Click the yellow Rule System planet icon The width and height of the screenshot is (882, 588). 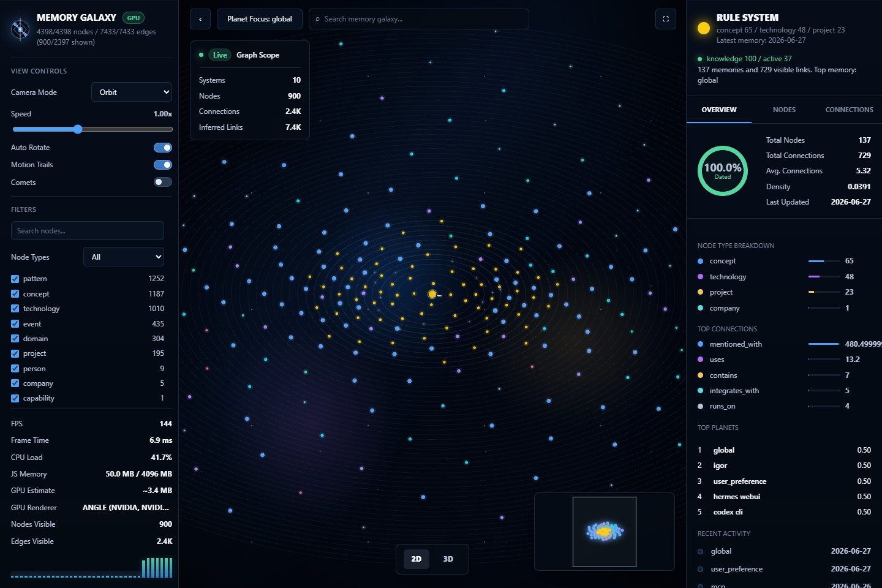pos(704,28)
